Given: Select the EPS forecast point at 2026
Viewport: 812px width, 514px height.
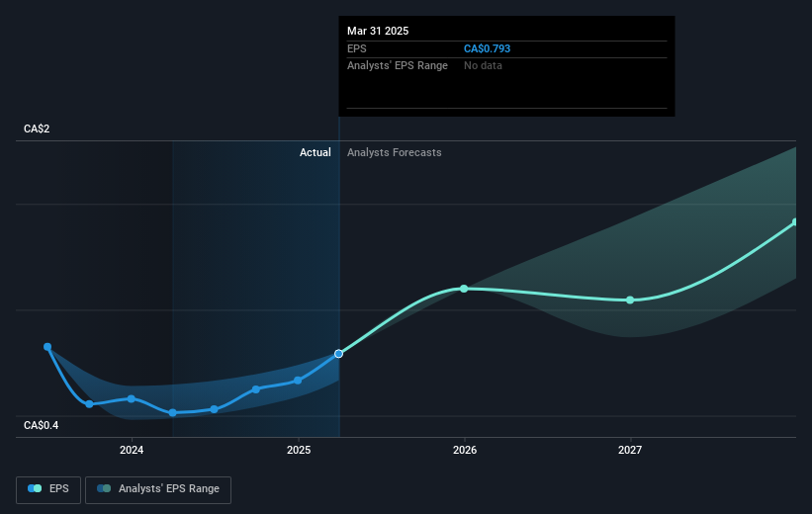Looking at the screenshot, I should (x=464, y=289).
